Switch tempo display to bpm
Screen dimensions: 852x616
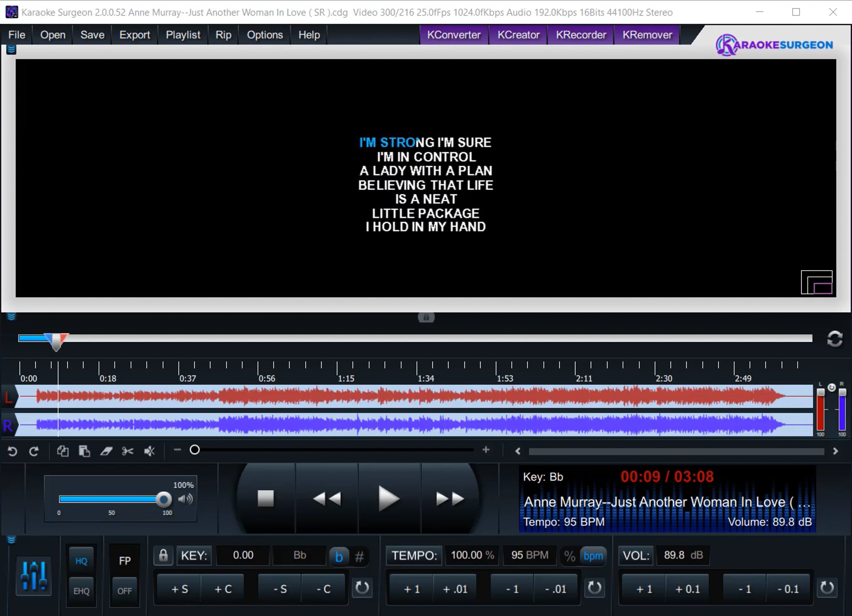(593, 556)
